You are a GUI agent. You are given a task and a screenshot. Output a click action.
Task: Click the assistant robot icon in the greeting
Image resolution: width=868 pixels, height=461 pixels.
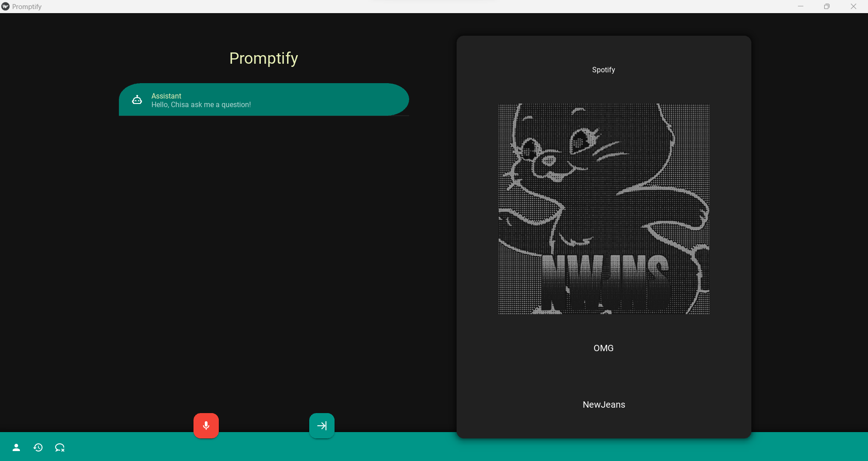point(137,100)
